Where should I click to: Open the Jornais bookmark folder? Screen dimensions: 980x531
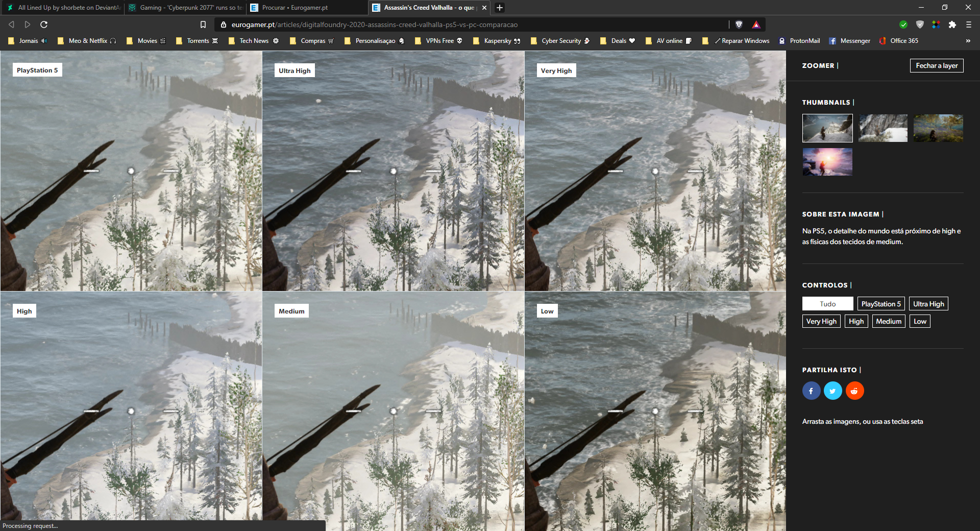[x=28, y=41]
